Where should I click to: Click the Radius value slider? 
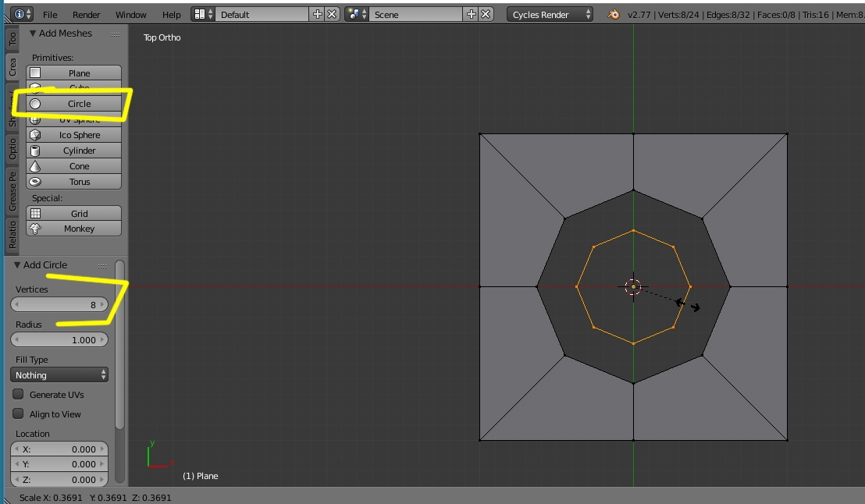coord(59,340)
